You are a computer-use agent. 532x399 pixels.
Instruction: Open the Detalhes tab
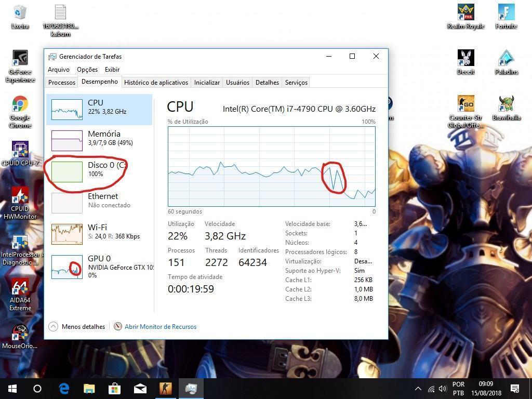[268, 83]
